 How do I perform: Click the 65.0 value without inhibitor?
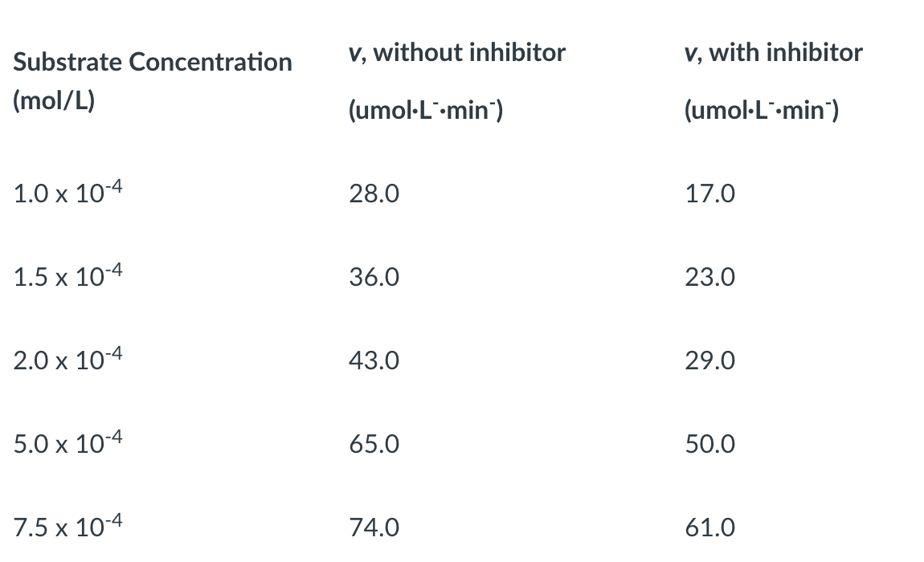[x=373, y=445]
